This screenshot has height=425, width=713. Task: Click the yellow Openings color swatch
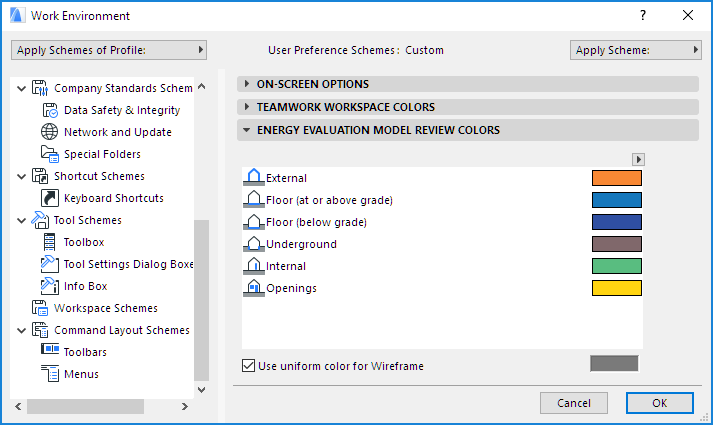[x=616, y=288]
